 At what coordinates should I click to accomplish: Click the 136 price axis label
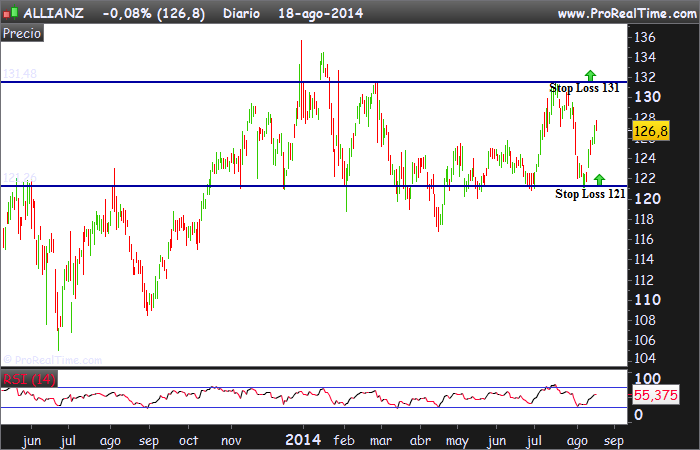[645, 37]
